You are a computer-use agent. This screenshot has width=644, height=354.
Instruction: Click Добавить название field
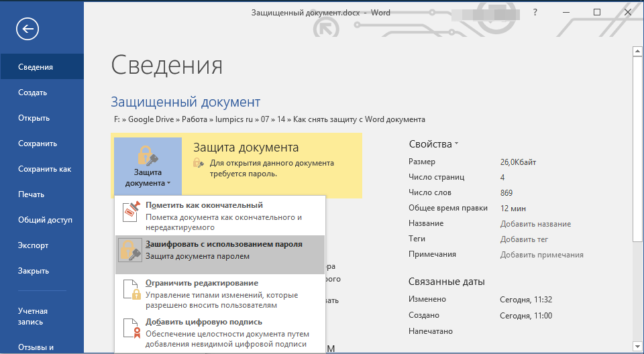click(535, 224)
